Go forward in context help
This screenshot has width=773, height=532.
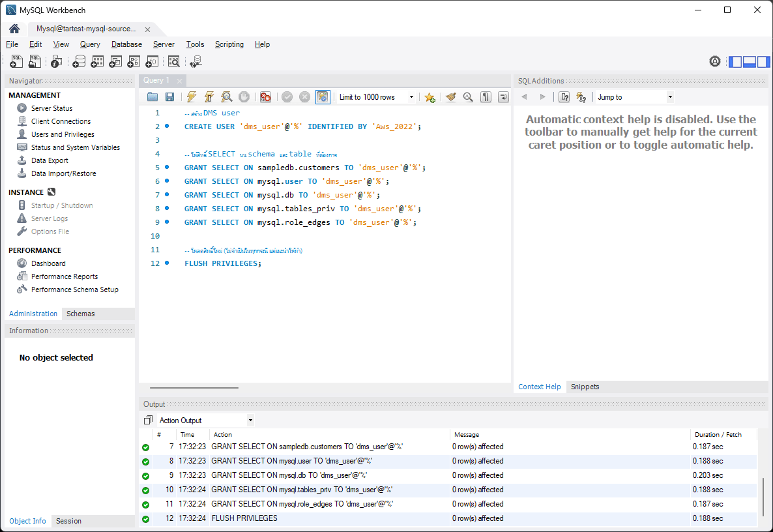[x=542, y=97]
